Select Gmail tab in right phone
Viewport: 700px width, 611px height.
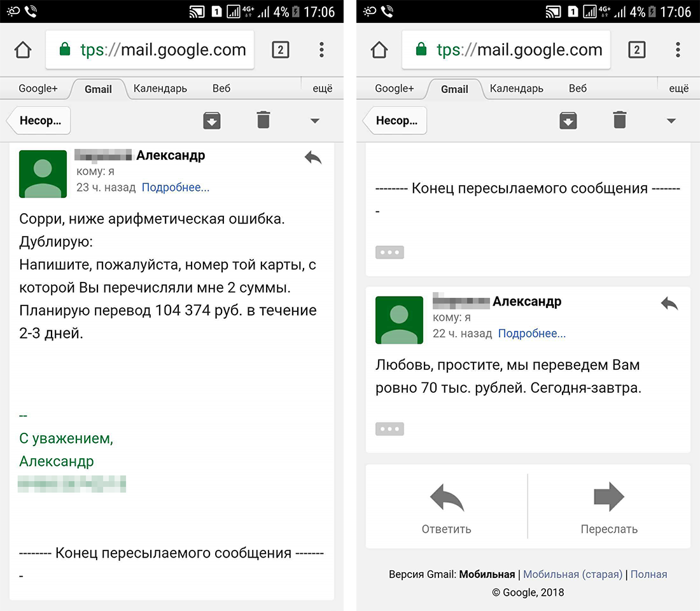click(x=454, y=89)
